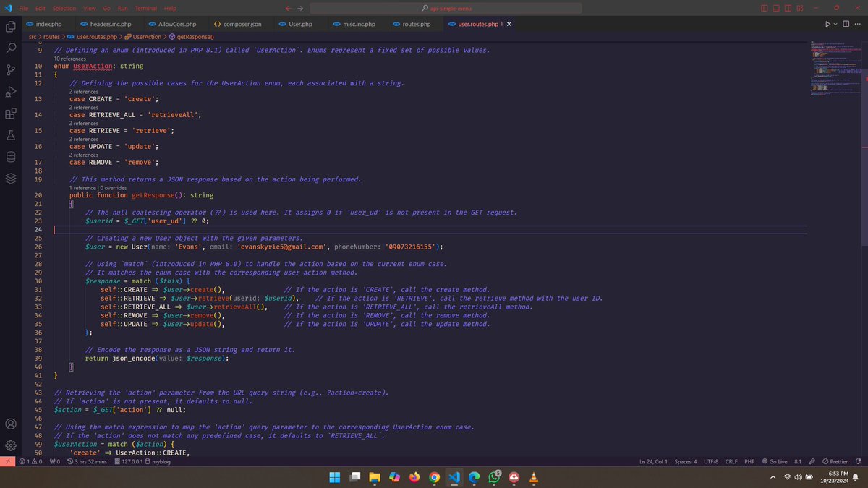Open the run button dropdown arrow
868x488 pixels.
click(836, 24)
